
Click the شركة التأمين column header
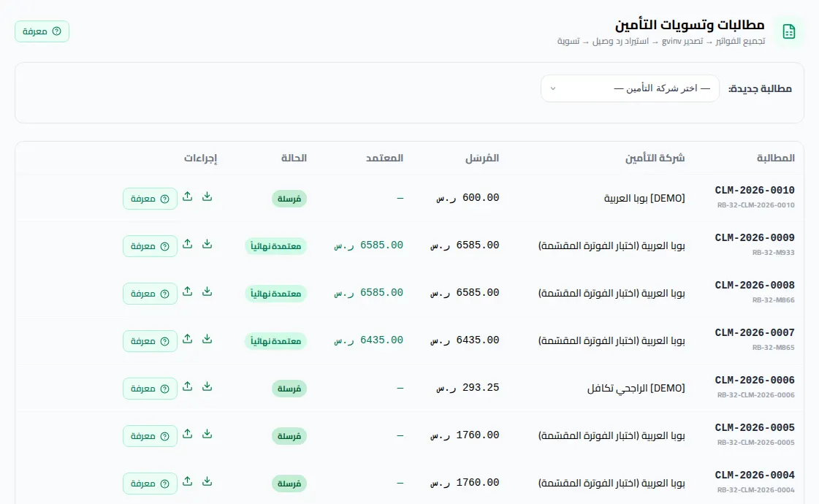655,158
